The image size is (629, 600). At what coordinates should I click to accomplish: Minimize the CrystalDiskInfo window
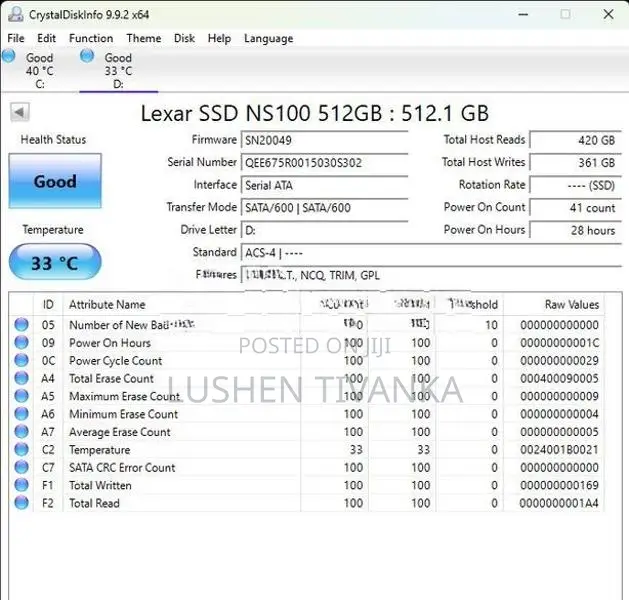[x=523, y=14]
